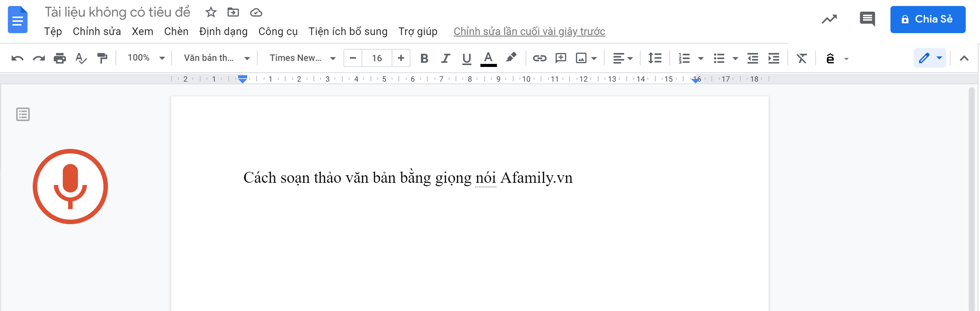Select the paint format roller tool

click(102, 58)
